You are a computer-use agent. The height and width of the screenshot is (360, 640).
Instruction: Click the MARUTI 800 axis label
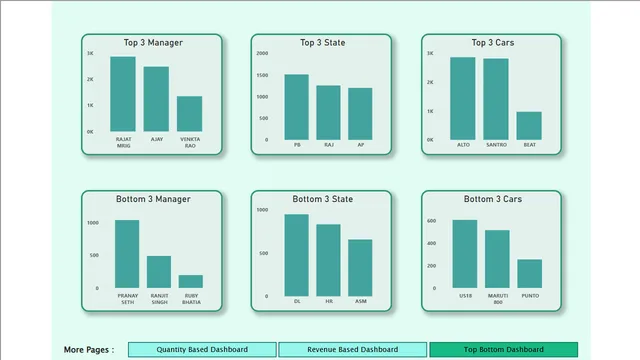coord(498,299)
